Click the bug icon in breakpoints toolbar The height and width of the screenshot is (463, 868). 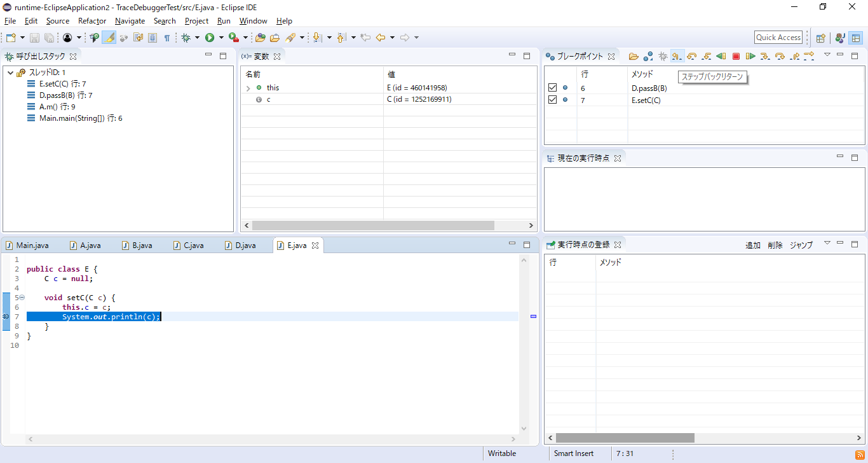663,57
